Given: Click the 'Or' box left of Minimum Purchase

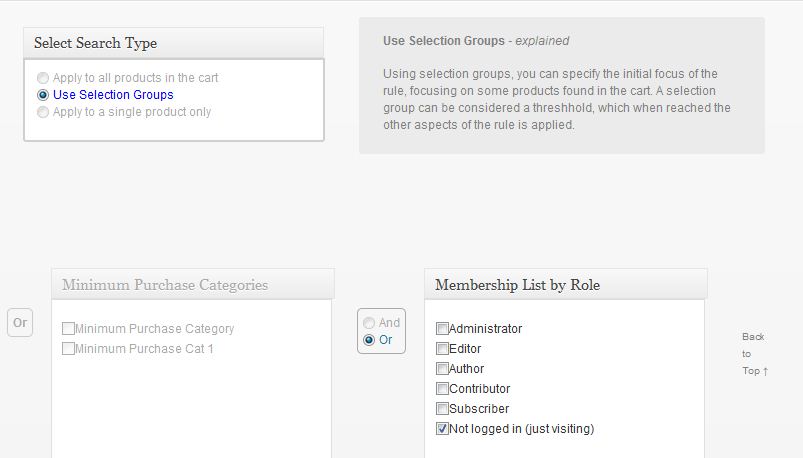Looking at the screenshot, I should point(20,323).
